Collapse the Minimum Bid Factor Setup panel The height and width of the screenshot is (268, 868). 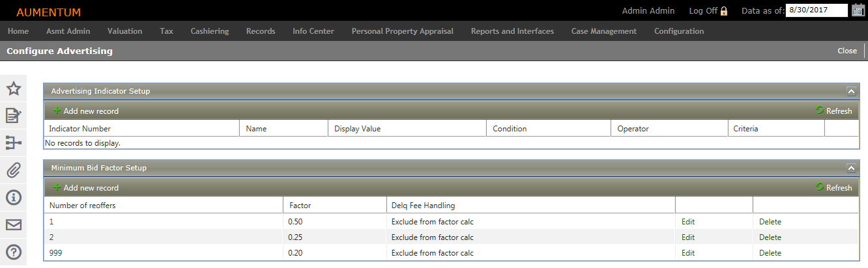[x=850, y=168]
